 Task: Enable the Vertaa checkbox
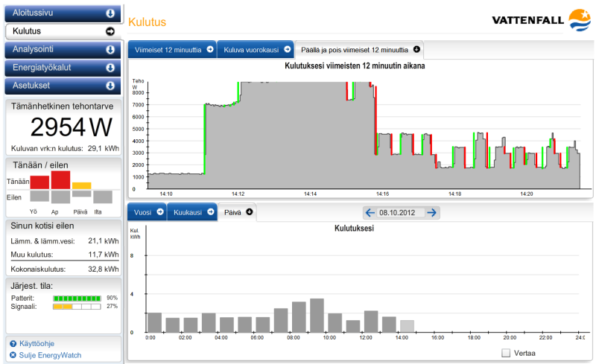click(x=507, y=353)
